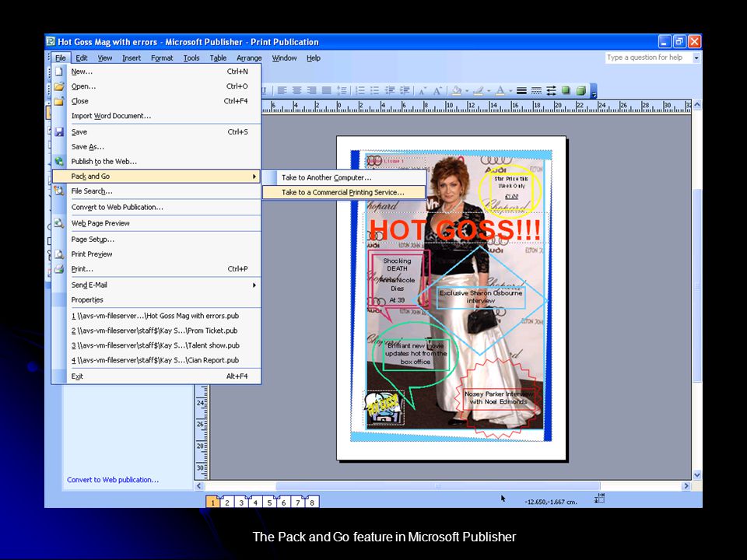This screenshot has width=747, height=560.
Task: Select Properties menu entry
Action: [156, 299]
